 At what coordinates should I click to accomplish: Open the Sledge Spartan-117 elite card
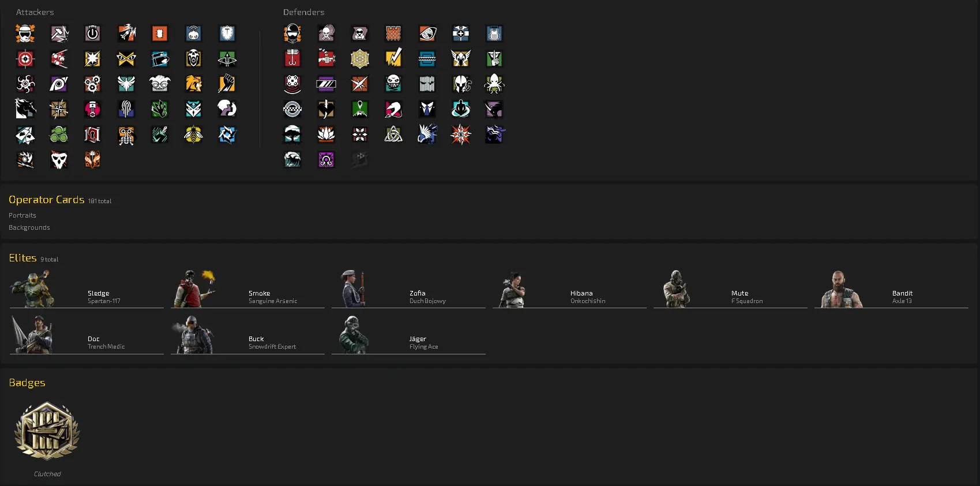pyautogui.click(x=87, y=289)
